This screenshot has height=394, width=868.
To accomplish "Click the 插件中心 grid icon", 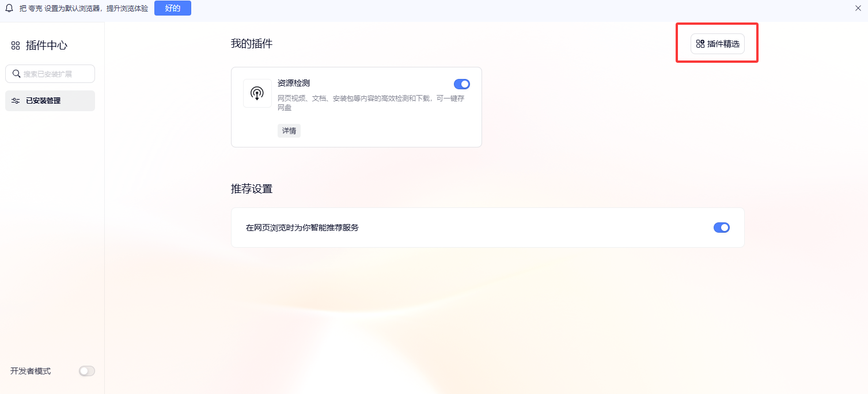I will pos(16,46).
